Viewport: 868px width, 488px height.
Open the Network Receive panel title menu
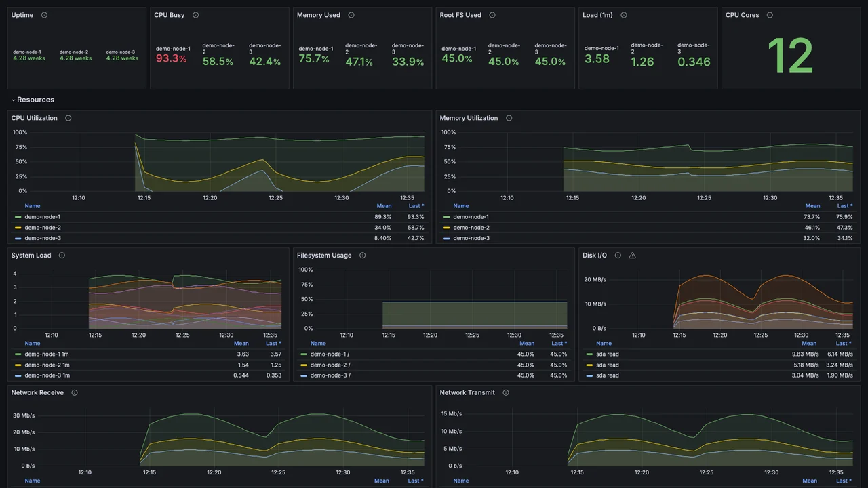point(37,392)
